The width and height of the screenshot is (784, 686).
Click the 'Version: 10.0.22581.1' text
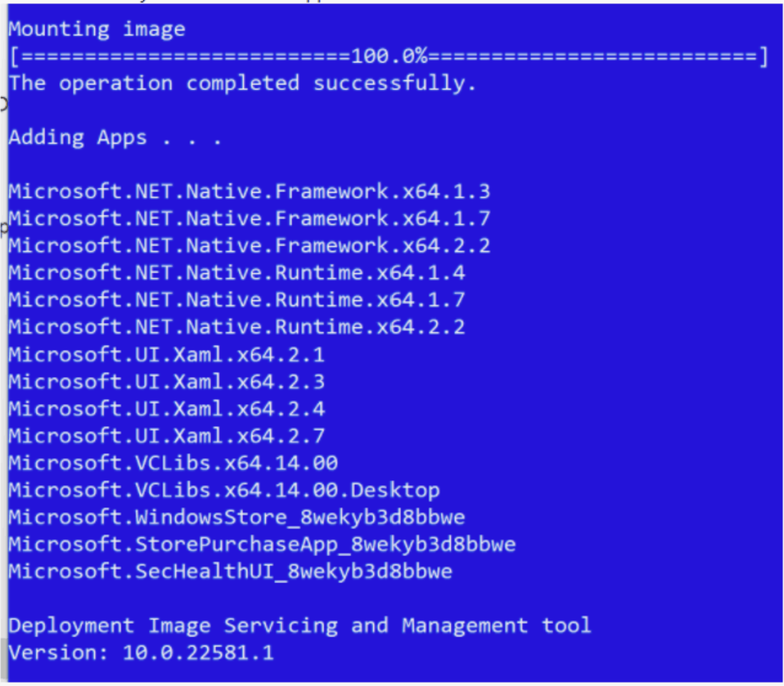pyautogui.click(x=141, y=652)
